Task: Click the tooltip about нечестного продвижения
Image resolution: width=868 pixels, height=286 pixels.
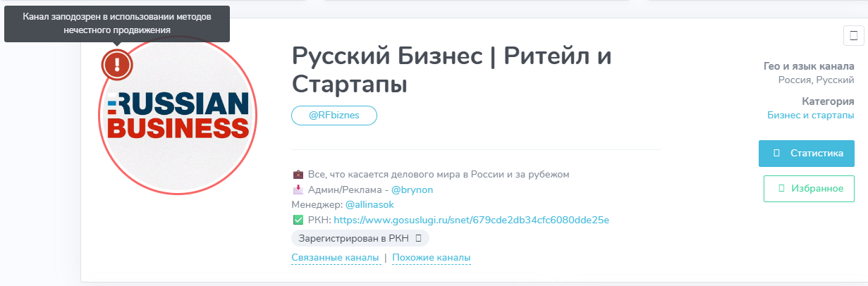Action: pyautogui.click(x=117, y=23)
